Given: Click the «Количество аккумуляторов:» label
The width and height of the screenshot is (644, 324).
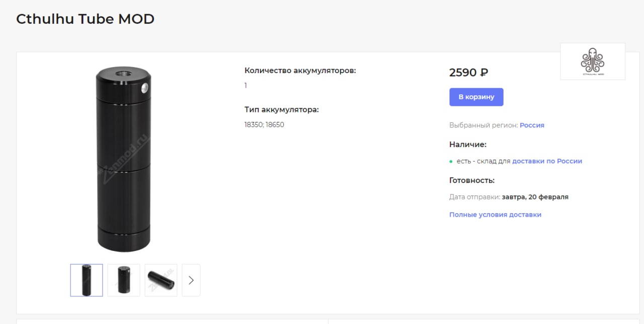Looking at the screenshot, I should click(x=300, y=71).
